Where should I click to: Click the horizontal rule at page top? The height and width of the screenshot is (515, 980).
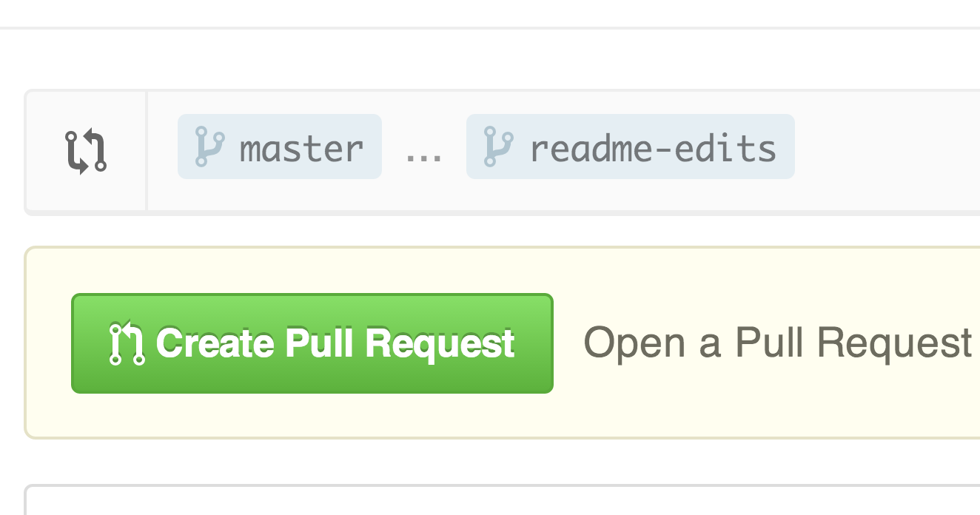[x=489, y=28]
